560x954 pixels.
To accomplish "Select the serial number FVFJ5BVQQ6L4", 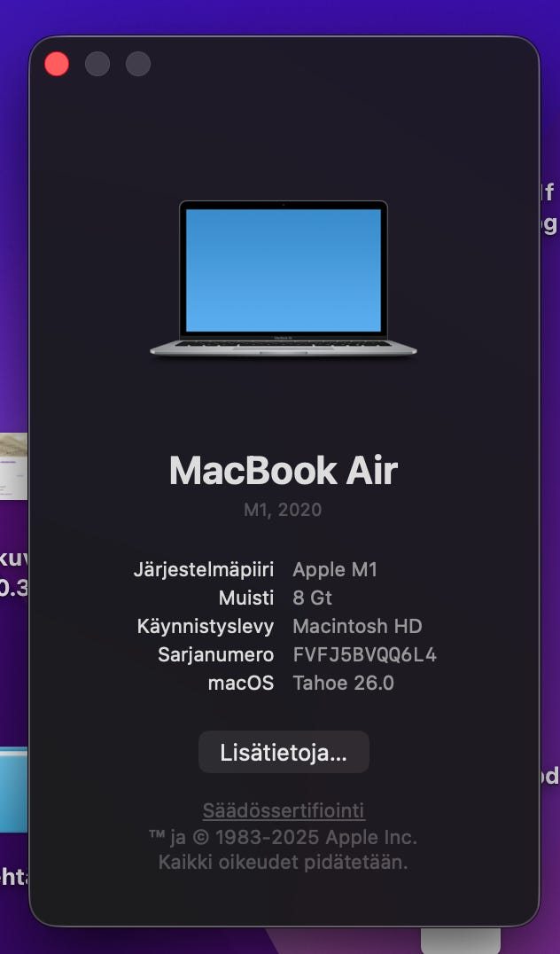I will click(x=365, y=654).
